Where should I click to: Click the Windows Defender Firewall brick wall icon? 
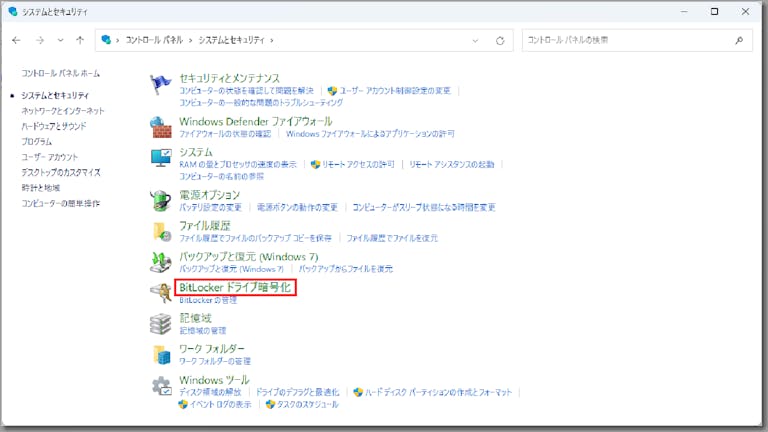click(x=161, y=127)
